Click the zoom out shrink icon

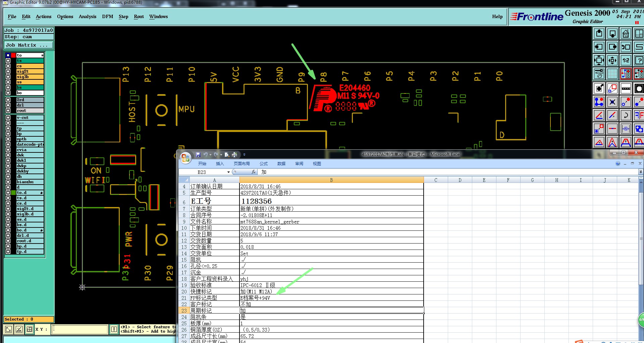point(612,60)
